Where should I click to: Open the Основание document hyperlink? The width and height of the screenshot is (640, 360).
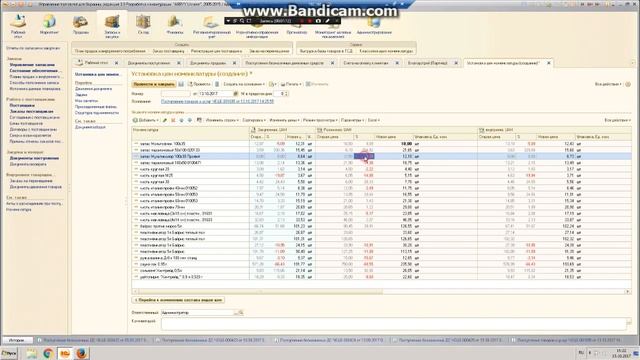(x=217, y=101)
